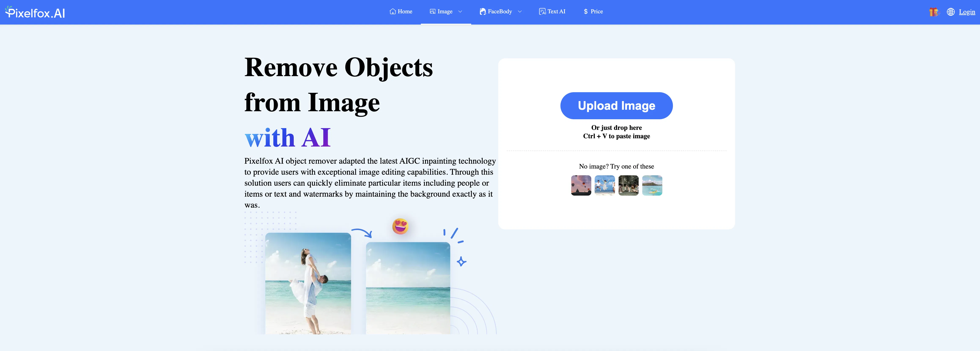Expand the Image dropdown menu
The height and width of the screenshot is (351, 980).
(x=460, y=11)
